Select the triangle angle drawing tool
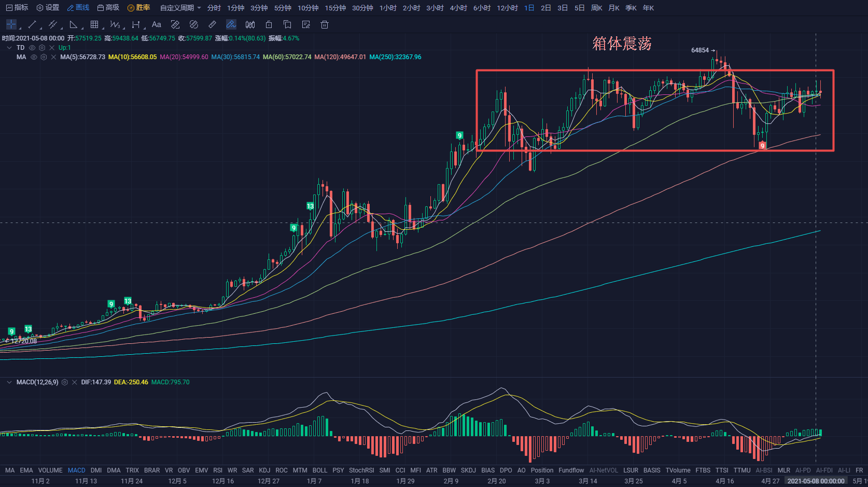Screen dimensions: 868x487 [74, 24]
